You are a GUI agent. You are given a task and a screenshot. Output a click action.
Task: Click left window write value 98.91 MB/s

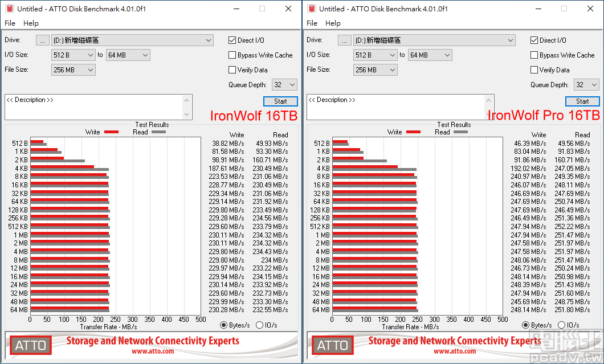[x=228, y=160]
